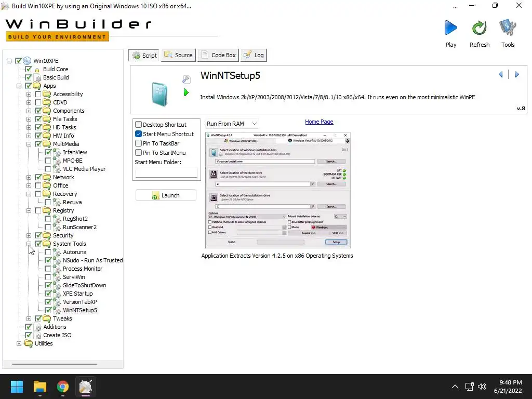Click the Create ISO script icon

click(38, 335)
